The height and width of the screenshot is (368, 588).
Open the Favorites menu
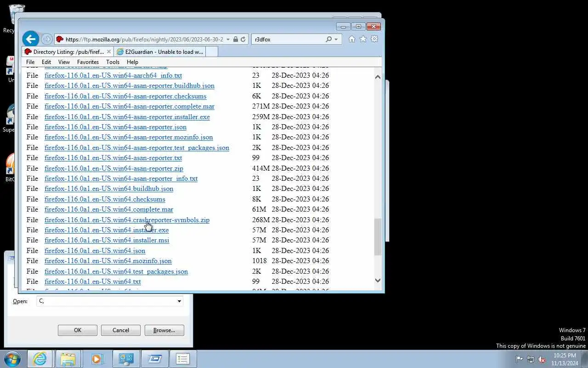(x=88, y=62)
